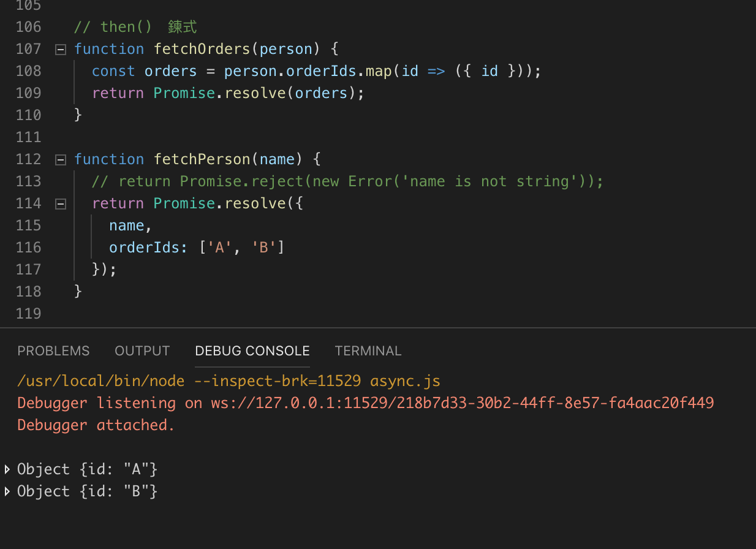Collapse the fetchPerson function fold marker
The image size is (756, 549).
click(x=59, y=159)
